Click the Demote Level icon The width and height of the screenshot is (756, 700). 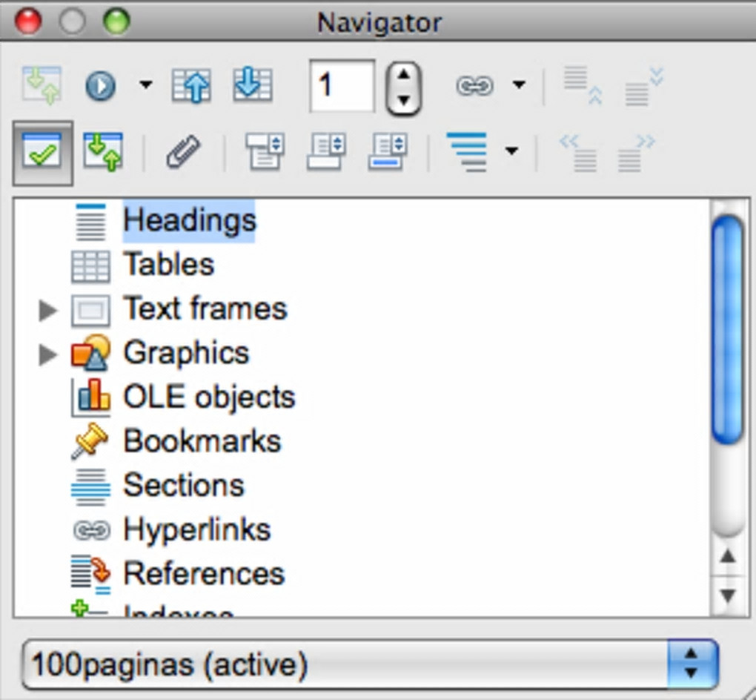point(637,153)
